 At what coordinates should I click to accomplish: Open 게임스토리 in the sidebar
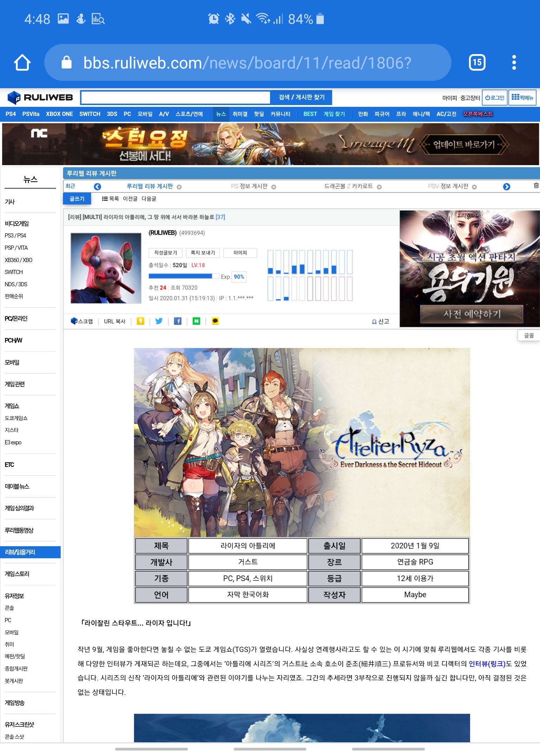[x=17, y=574]
